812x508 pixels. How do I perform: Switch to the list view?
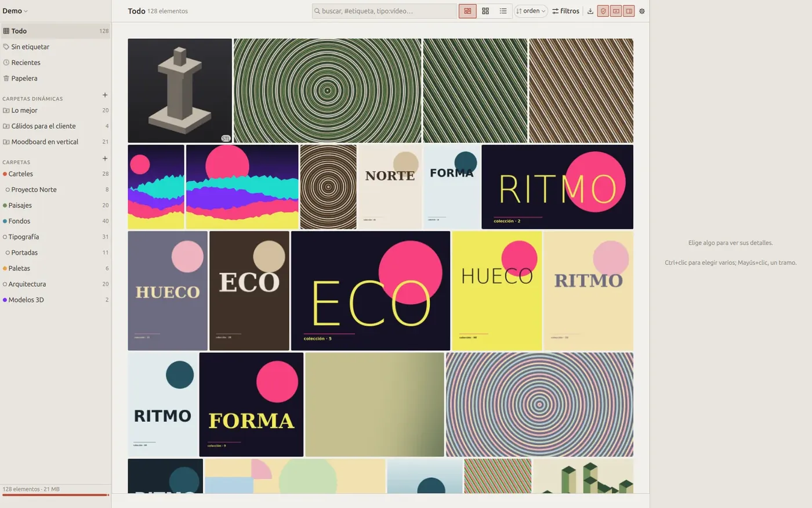click(503, 11)
